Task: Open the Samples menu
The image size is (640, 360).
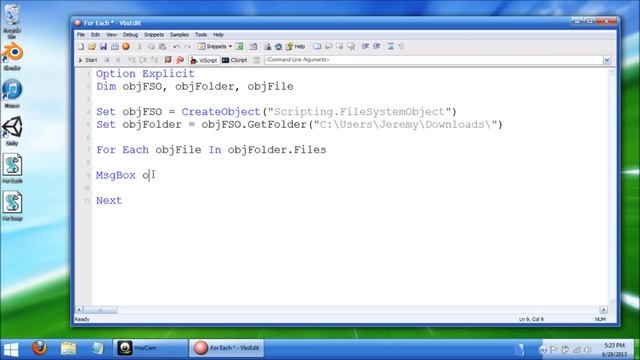Action: click(x=179, y=35)
